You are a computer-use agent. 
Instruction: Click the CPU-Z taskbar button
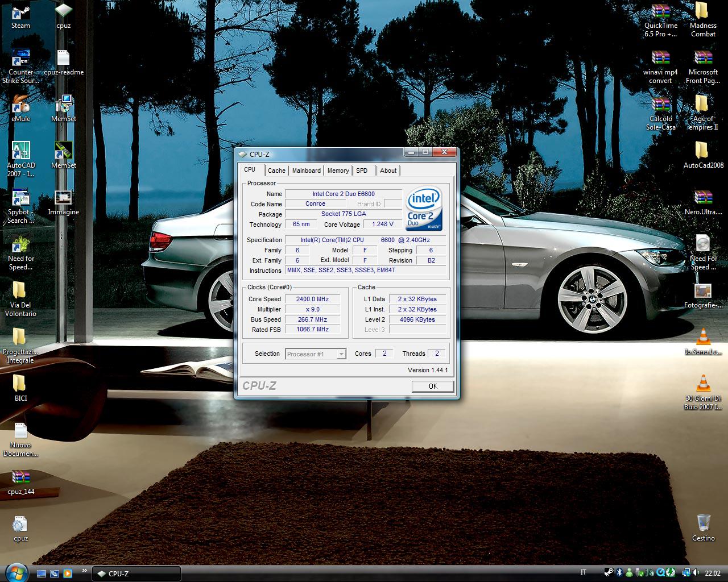pyautogui.click(x=137, y=573)
